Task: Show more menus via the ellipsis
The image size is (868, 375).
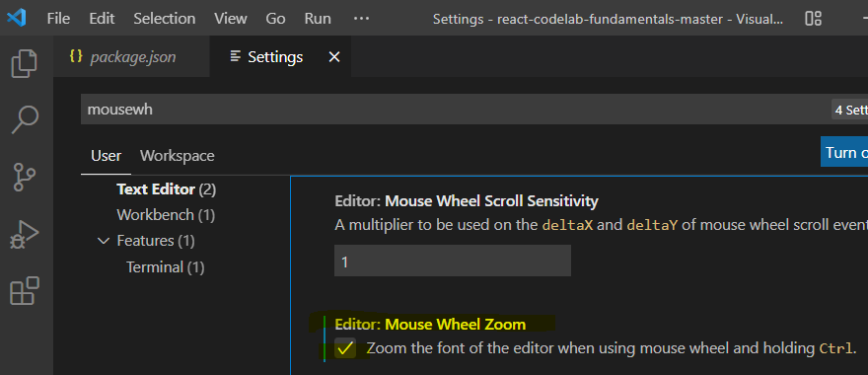Action: point(361,19)
